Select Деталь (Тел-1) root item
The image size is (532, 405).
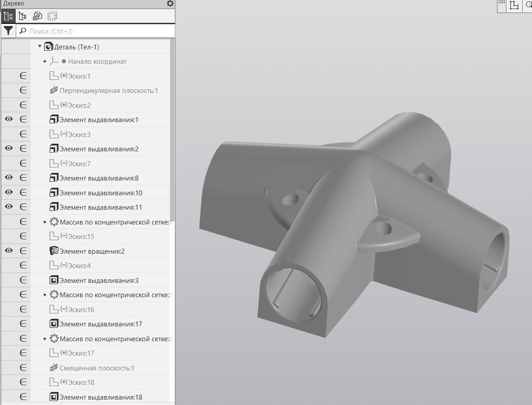point(77,47)
